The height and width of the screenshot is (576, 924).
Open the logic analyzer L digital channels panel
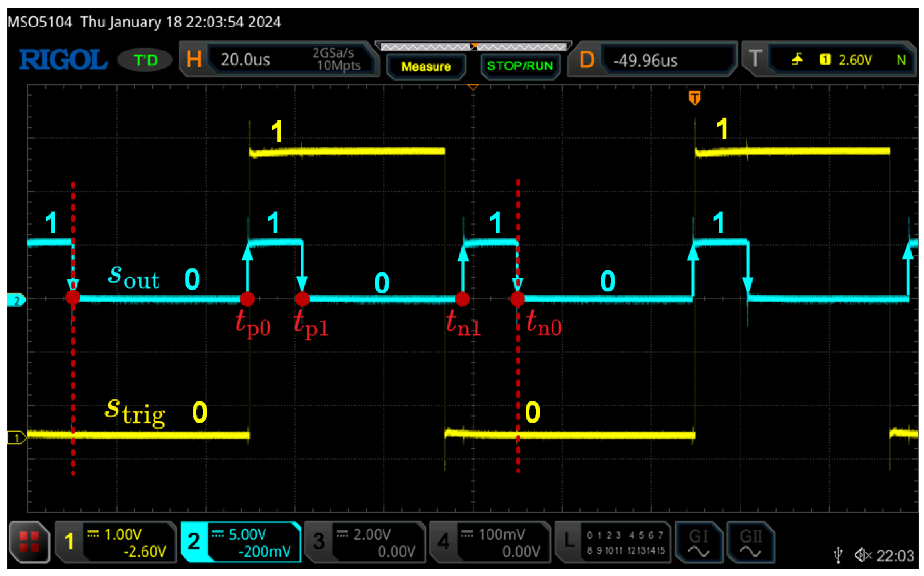(613, 542)
